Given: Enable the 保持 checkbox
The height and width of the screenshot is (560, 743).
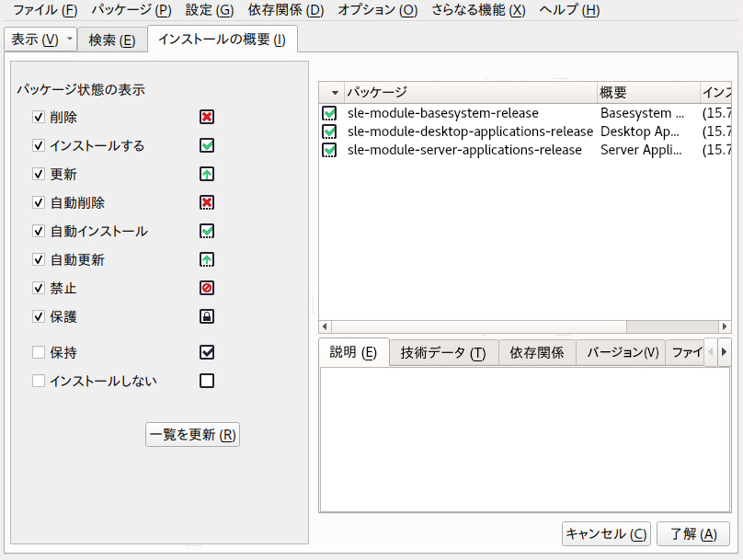Looking at the screenshot, I should pos(39,352).
